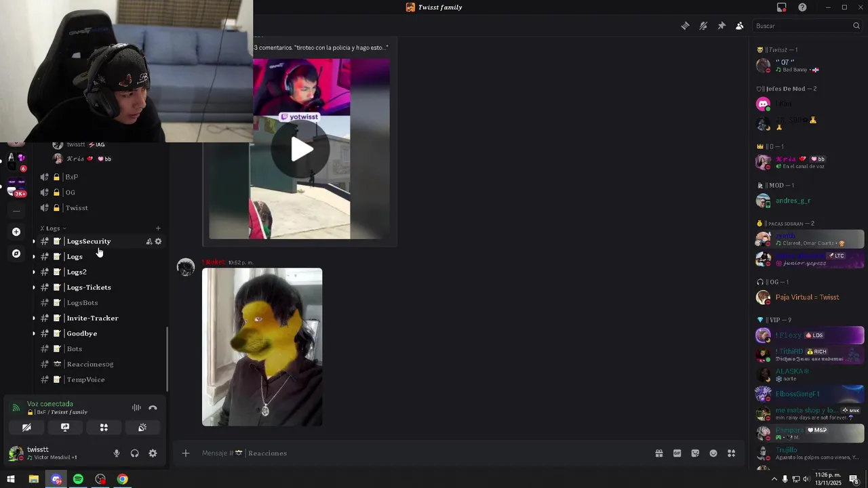Viewport: 868px width, 488px height.
Task: Toggle the notification bell in channel header
Action: point(703,26)
